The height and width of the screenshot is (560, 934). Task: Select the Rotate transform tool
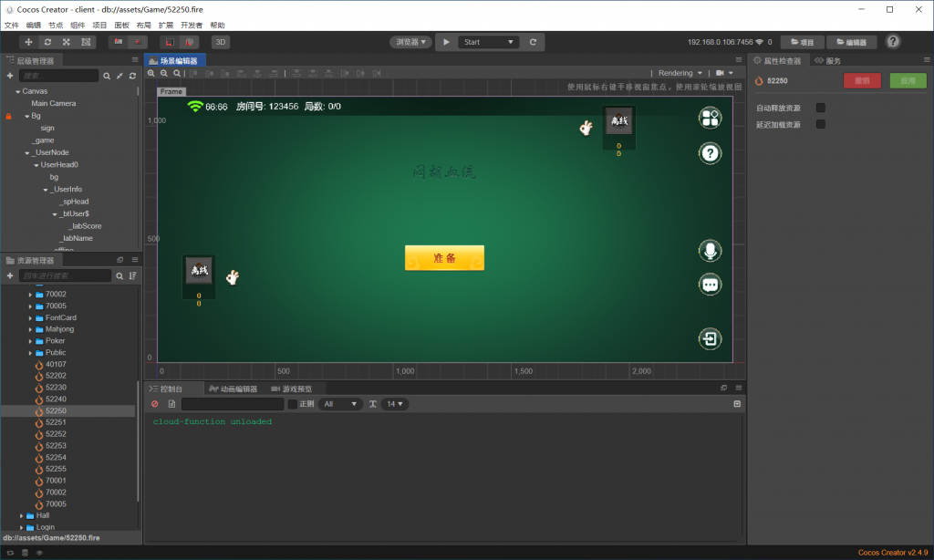pyautogui.click(x=47, y=42)
